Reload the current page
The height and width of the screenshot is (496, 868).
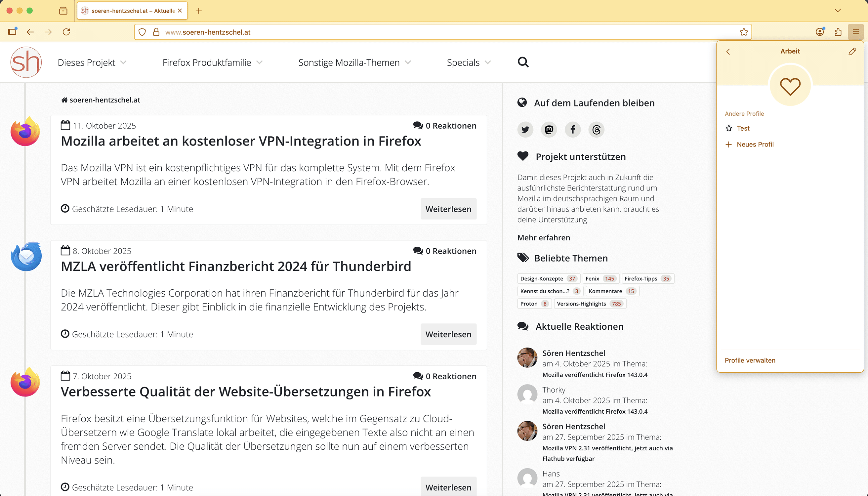pos(66,32)
